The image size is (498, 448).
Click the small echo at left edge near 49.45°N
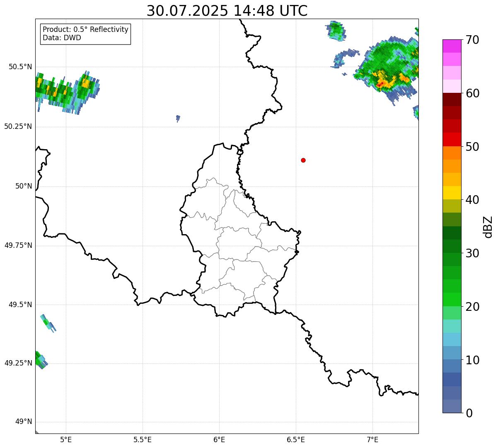coord(48,322)
